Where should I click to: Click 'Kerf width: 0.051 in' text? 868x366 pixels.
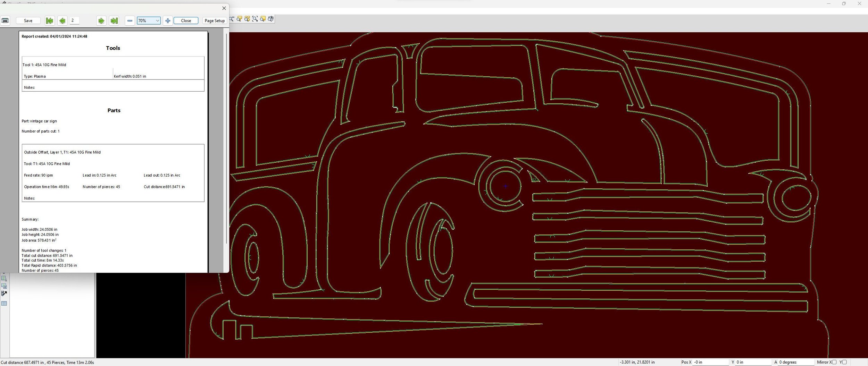130,76
